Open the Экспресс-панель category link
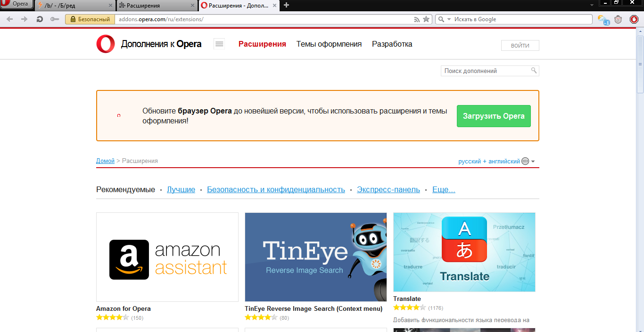 click(x=388, y=189)
